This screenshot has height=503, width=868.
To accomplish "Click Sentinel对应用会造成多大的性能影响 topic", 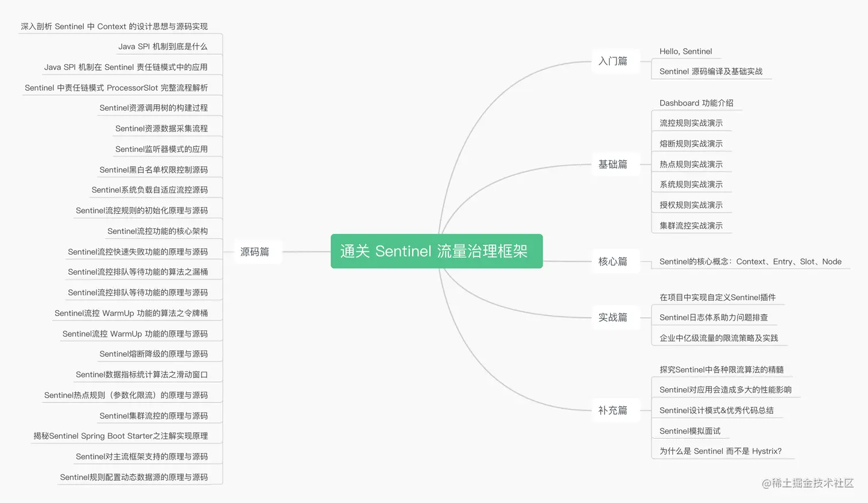I will pos(726,390).
